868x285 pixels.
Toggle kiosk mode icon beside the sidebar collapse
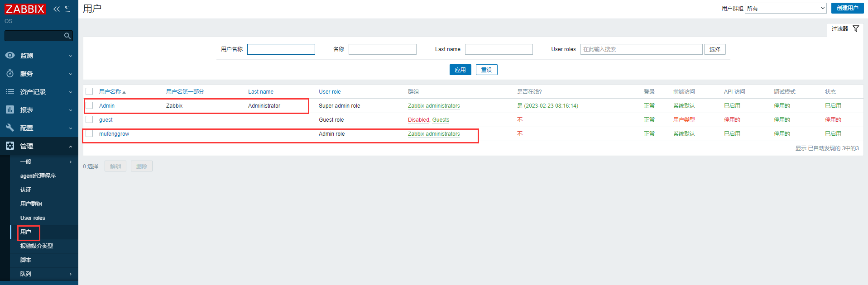point(67,9)
